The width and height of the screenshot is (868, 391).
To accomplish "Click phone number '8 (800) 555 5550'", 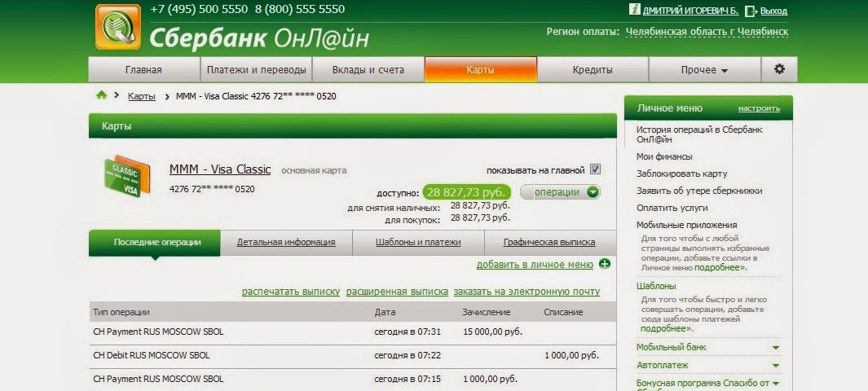I will [299, 10].
